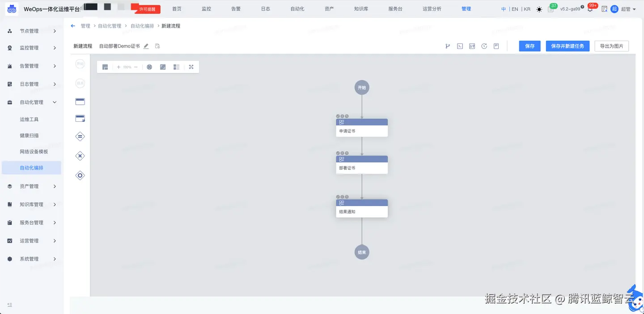Select the exclusive gateway X diamond in the palette
The image size is (644, 314).
(80, 156)
